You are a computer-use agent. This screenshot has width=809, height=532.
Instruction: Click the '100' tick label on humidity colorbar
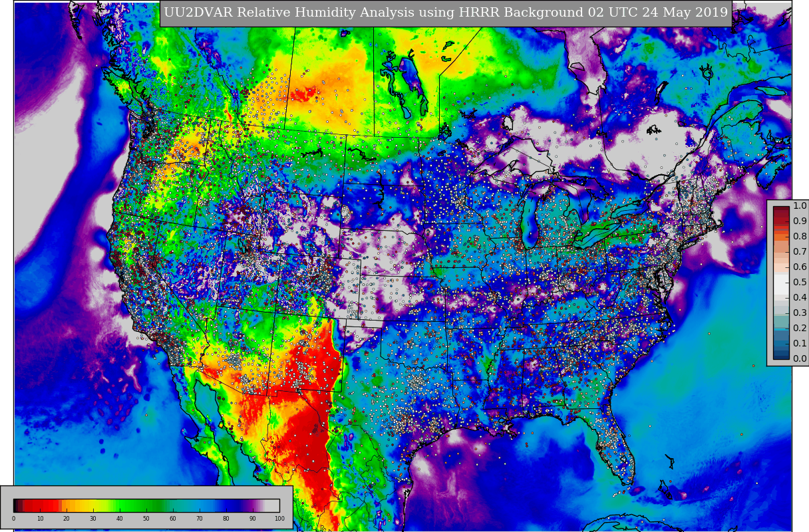tap(279, 519)
